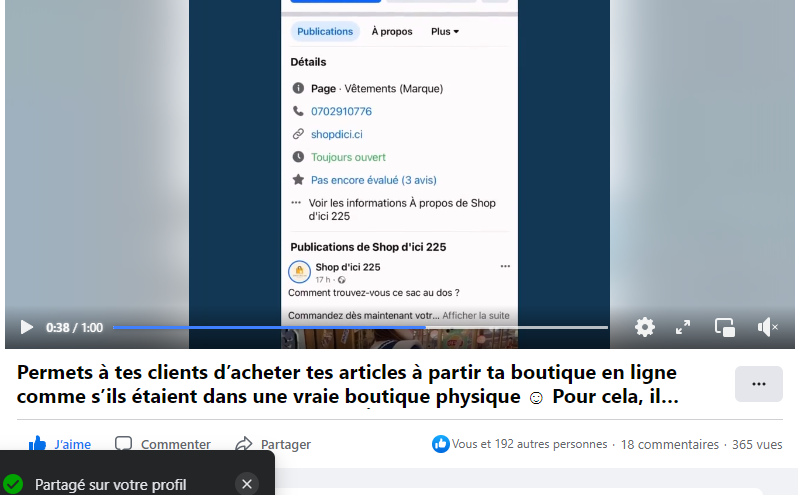Open the shopdici.ci website link
798x495 pixels.
(x=335, y=134)
